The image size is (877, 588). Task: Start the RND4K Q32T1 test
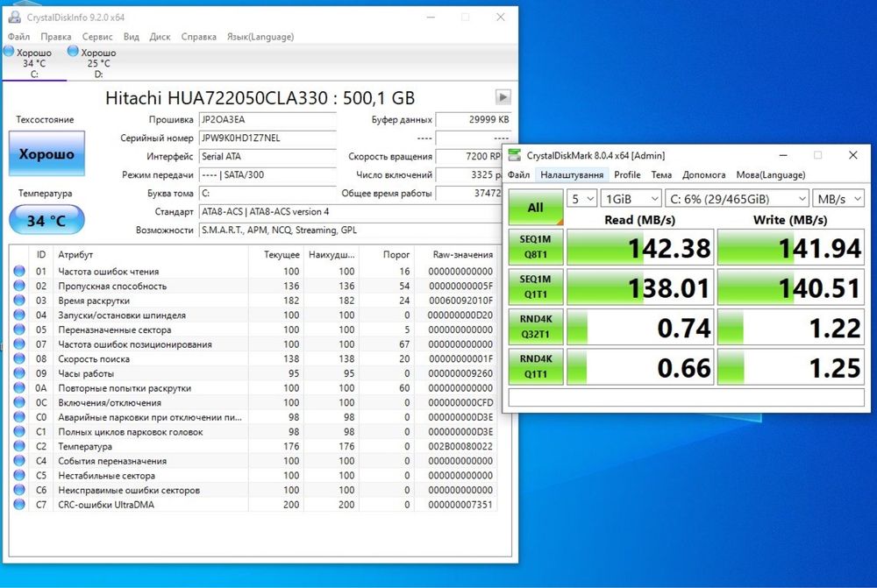pyautogui.click(x=535, y=326)
